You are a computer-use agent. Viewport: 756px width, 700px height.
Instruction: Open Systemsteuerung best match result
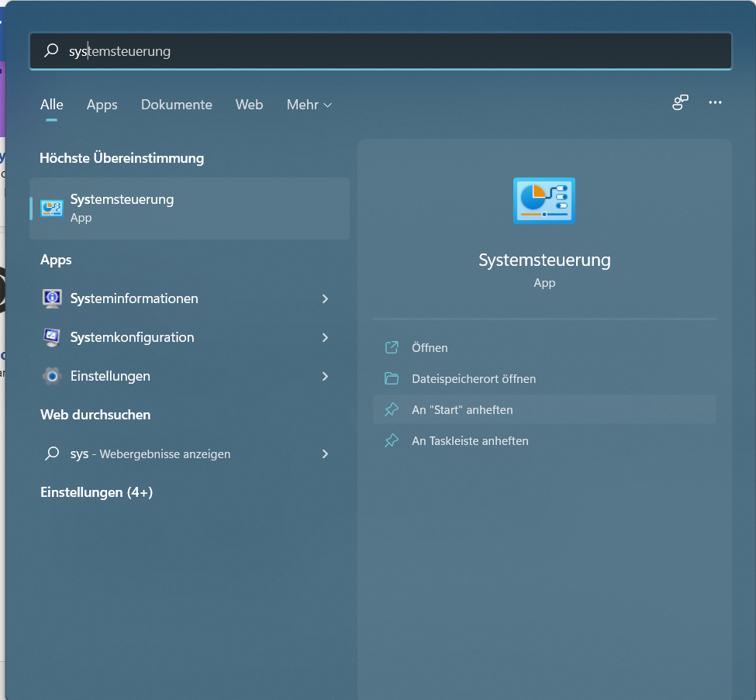[189, 209]
